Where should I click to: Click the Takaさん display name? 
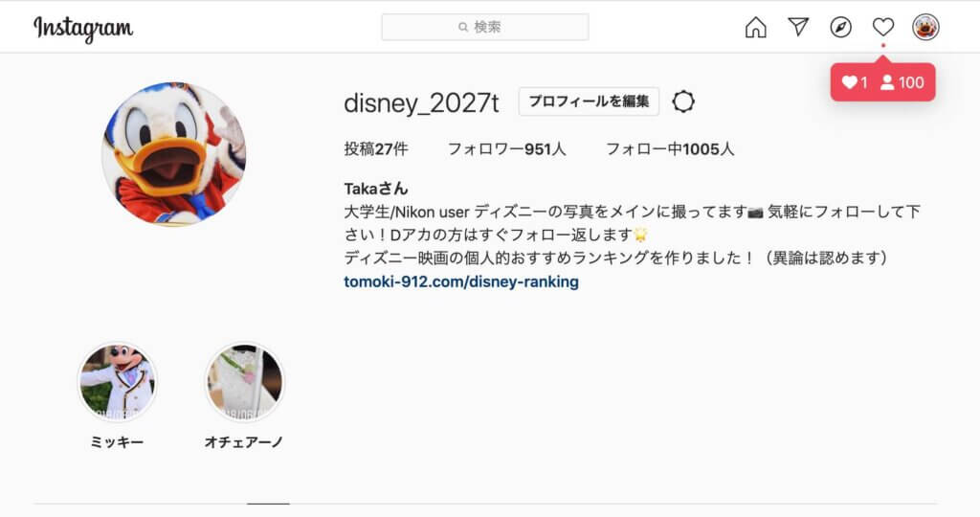click(376, 189)
